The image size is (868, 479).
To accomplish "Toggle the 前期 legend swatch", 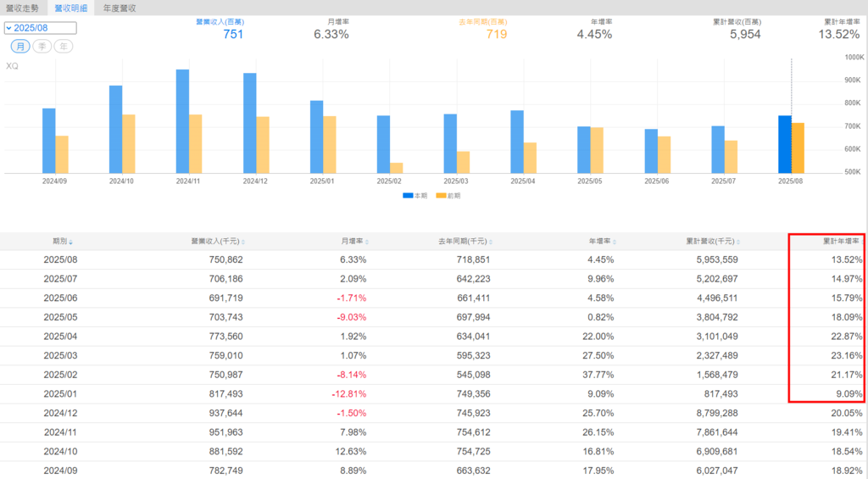I will tap(441, 196).
